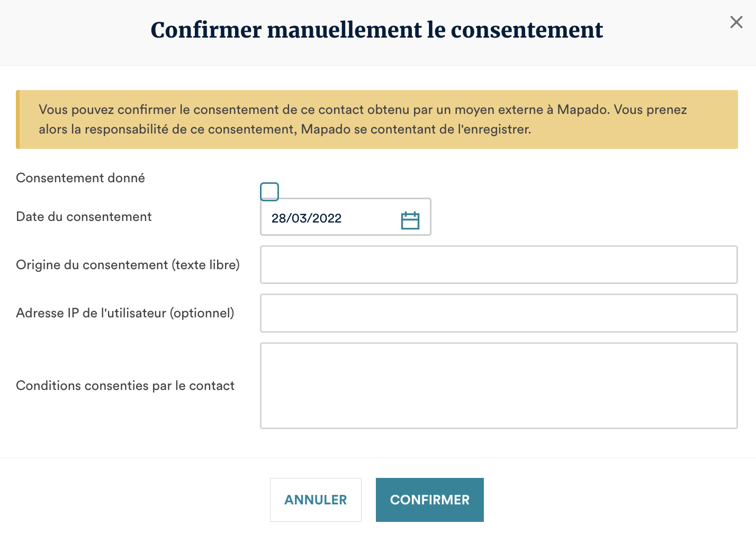Screen dimensions: 756x533
Task: Click the 'Consentement donné' label
Action: click(x=80, y=178)
